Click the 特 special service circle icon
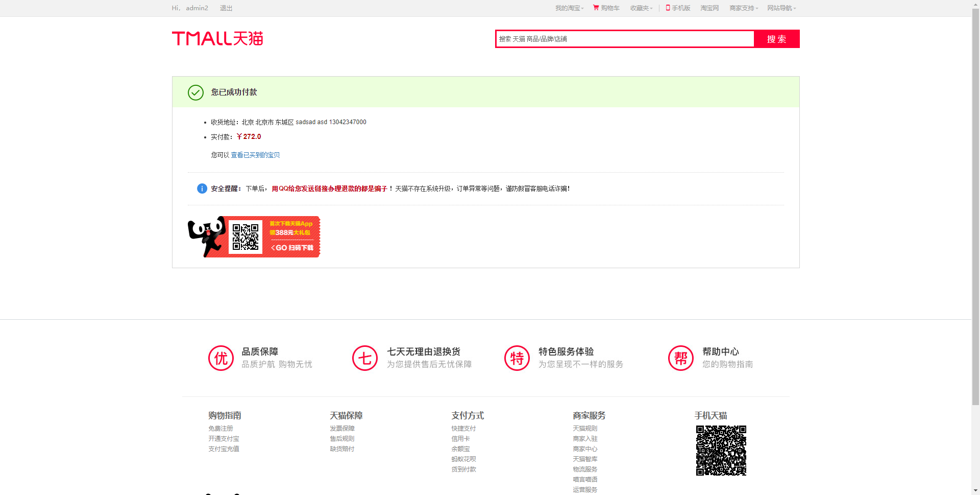980x495 pixels. (517, 358)
